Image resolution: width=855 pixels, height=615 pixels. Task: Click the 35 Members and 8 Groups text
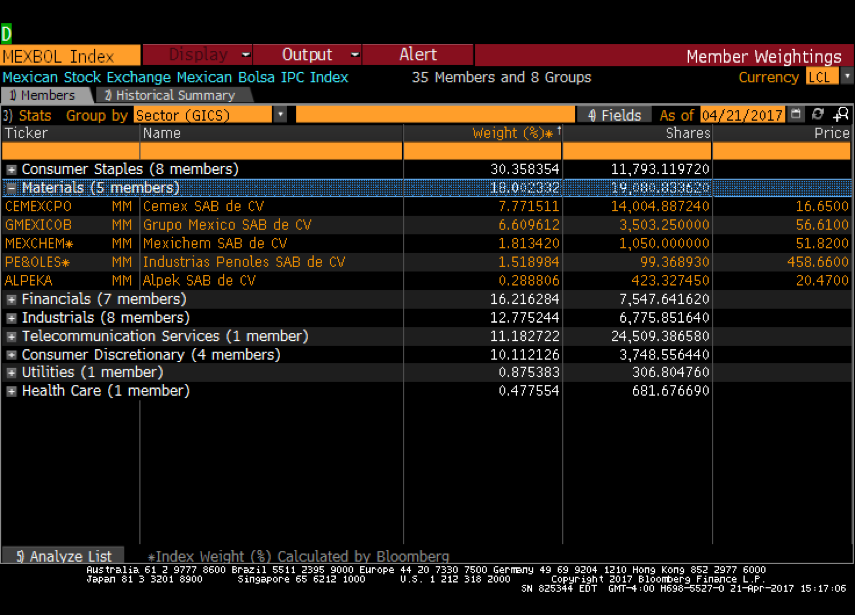[x=501, y=77]
